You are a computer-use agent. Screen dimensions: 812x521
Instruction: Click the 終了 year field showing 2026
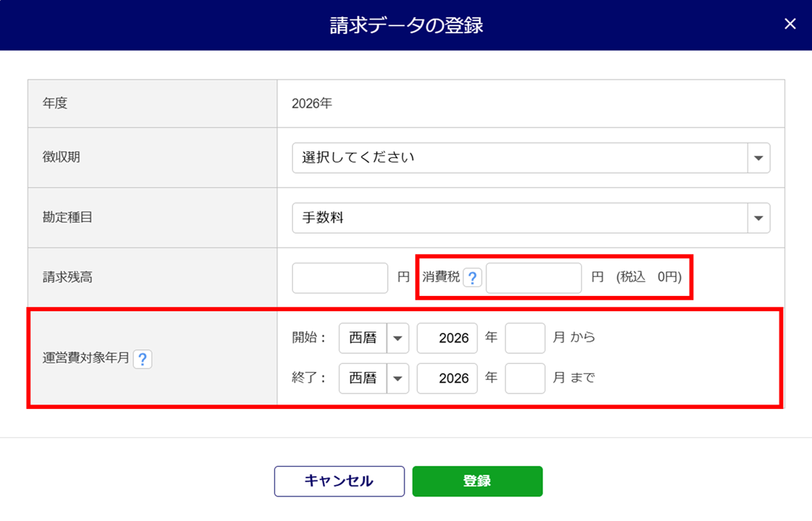[447, 378]
